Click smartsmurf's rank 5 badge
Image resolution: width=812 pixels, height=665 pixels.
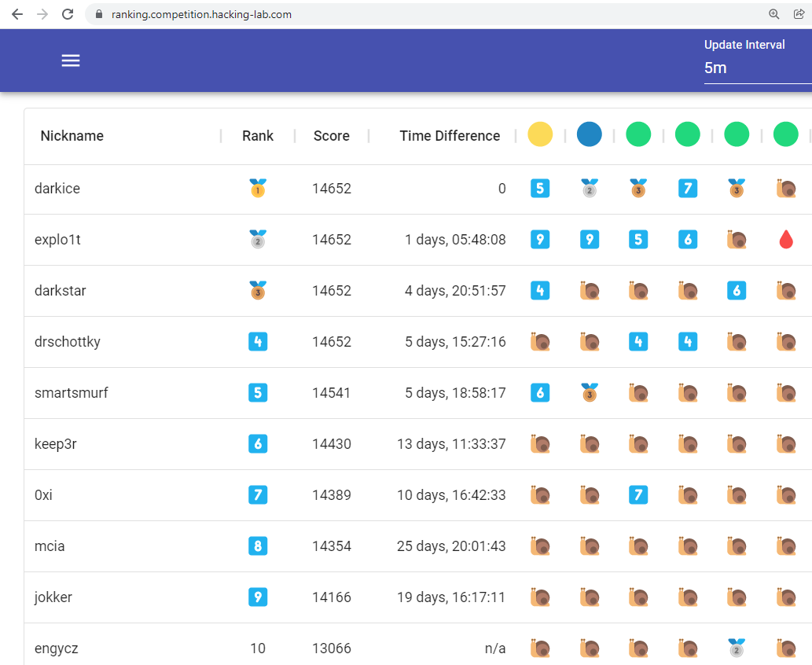click(x=258, y=392)
